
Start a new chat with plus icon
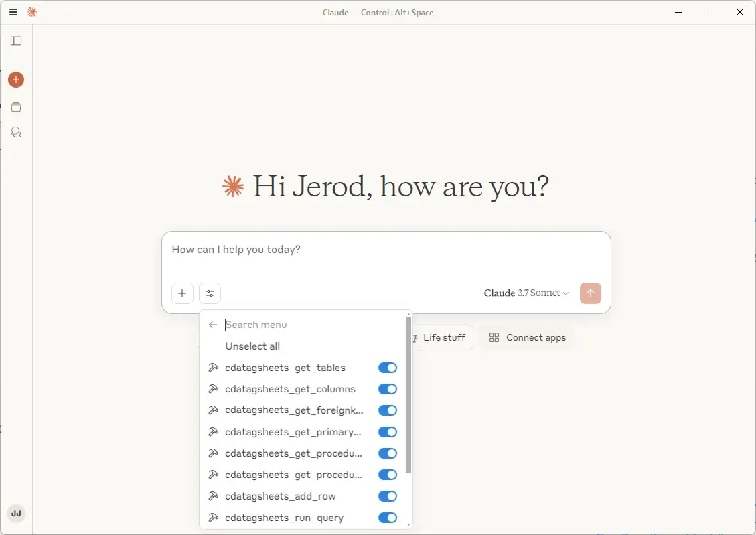(16, 80)
